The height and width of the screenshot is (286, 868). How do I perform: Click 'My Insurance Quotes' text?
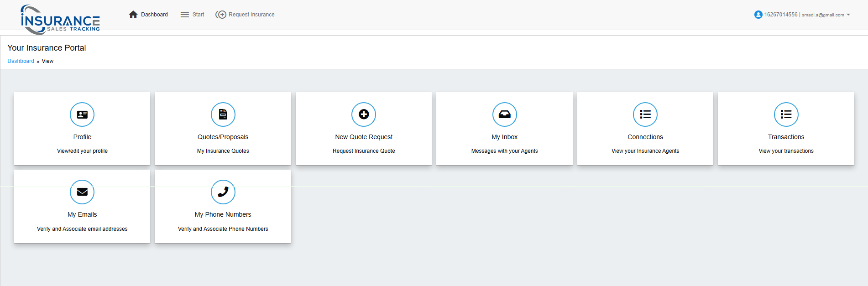223,151
